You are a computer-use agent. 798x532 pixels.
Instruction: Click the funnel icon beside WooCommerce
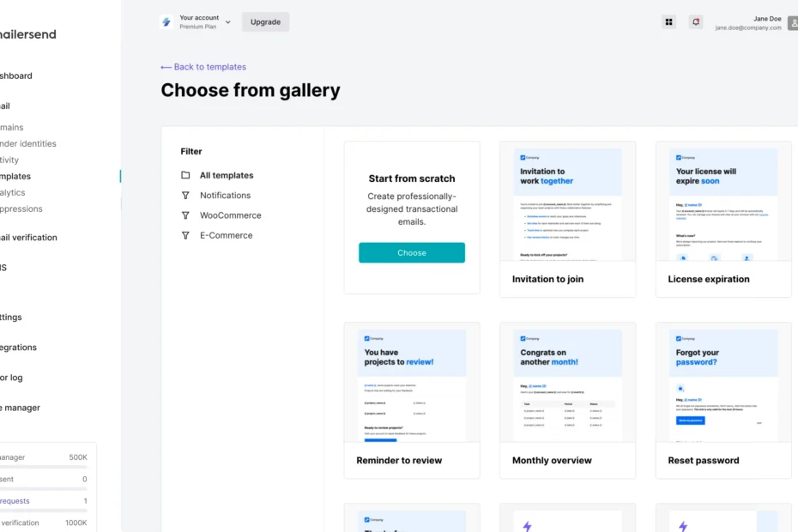point(185,215)
